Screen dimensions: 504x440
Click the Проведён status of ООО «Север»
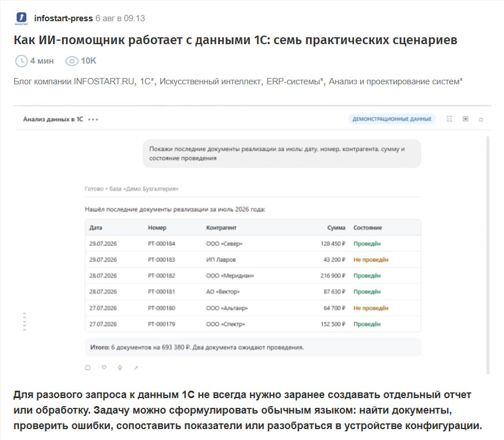click(x=367, y=244)
